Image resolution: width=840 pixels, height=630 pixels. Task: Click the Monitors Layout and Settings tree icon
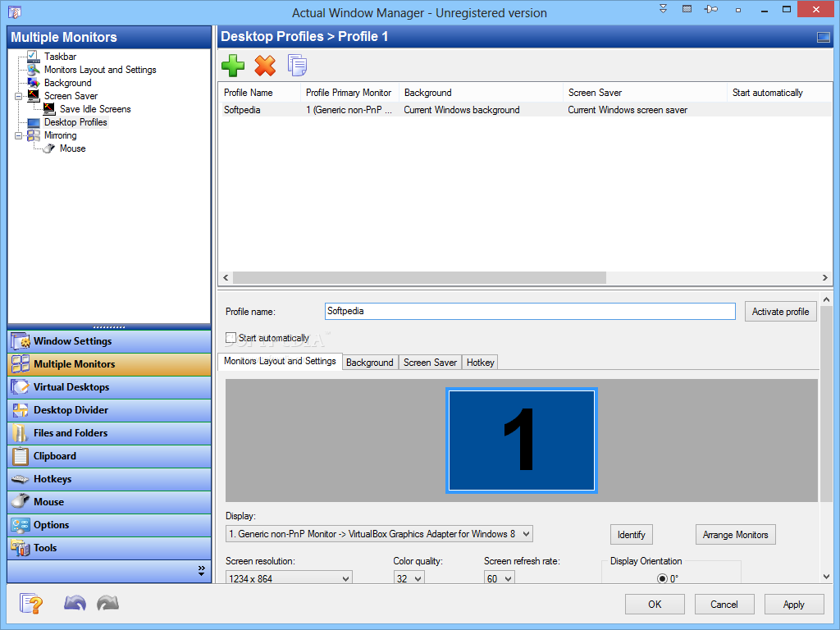point(33,70)
